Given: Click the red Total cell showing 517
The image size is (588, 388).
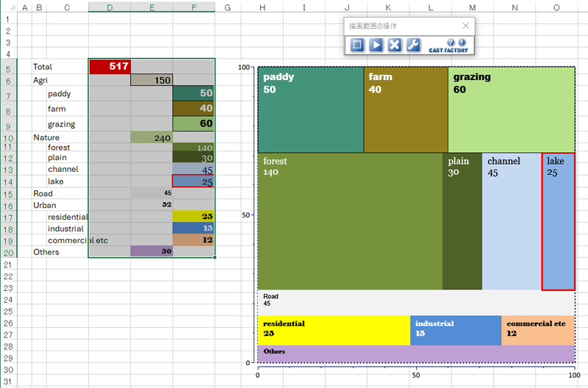Looking at the screenshot, I should coord(110,67).
